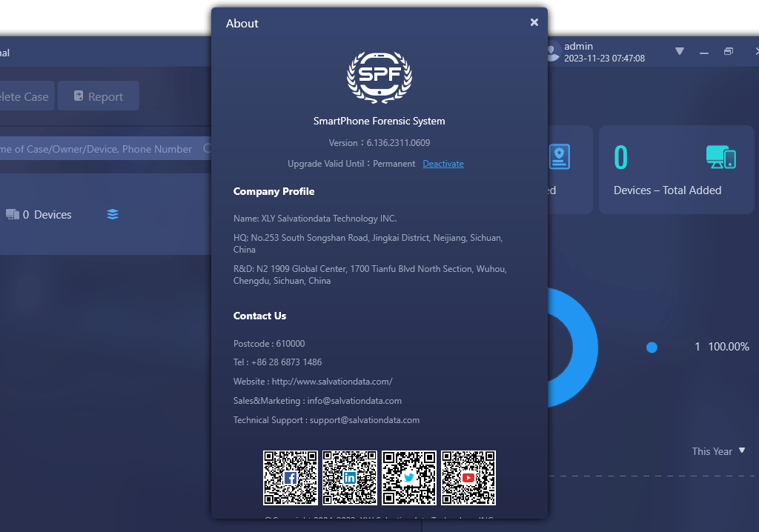Click the monitor-and-phone devices icon
759x532 pixels.
(x=720, y=157)
